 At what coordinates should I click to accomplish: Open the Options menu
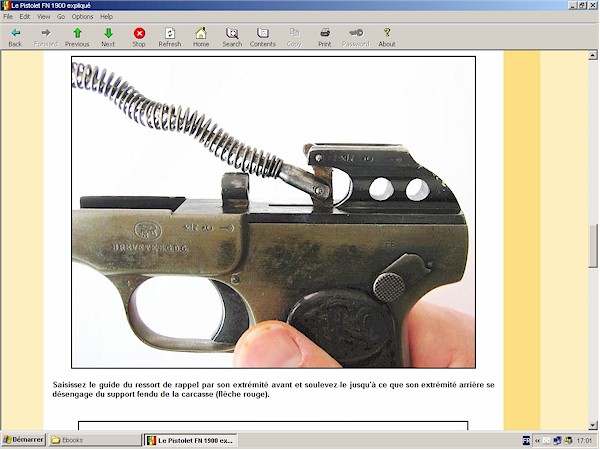[x=83, y=16]
